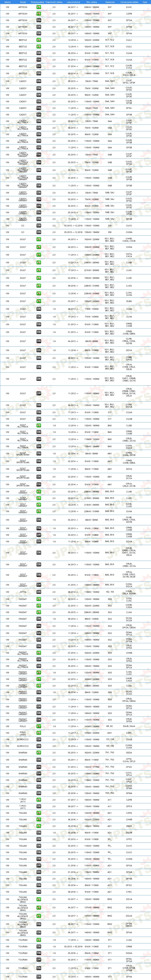This screenshot has width=151, height=980.
Task: Click the 'CFFE, CUVA, DFLD' engine code cell
Action: (x=129, y=760)
